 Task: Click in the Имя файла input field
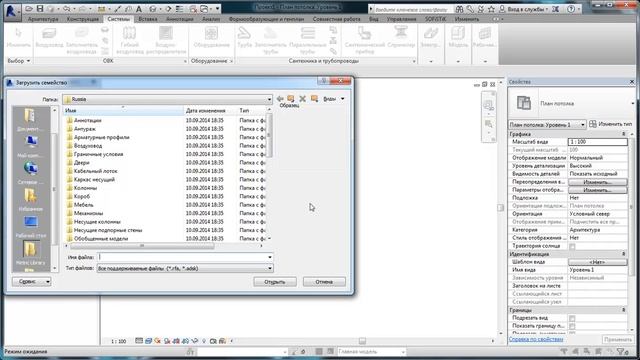[x=182, y=257]
